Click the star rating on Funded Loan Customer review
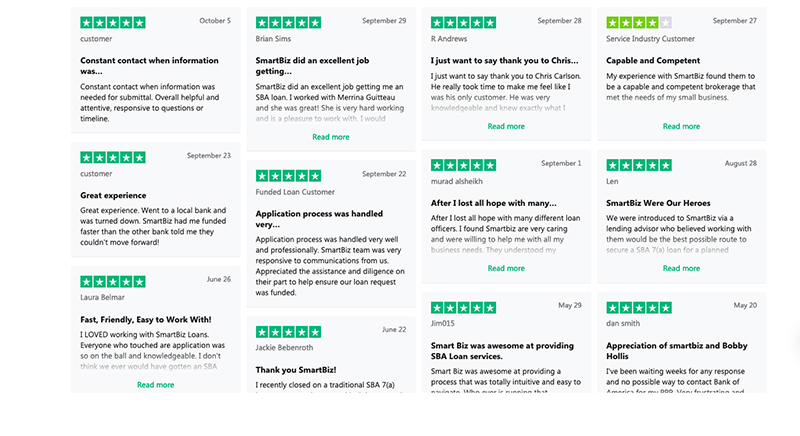This screenshot has height=436, width=800. [x=288, y=175]
